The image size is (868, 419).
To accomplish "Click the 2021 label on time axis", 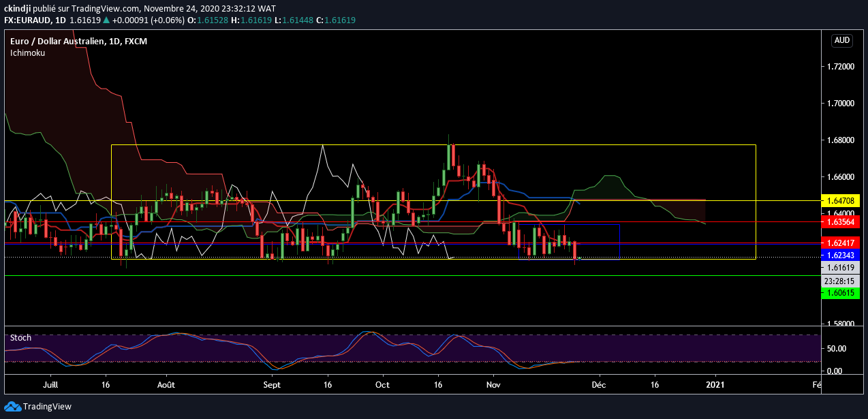I will [x=715, y=384].
